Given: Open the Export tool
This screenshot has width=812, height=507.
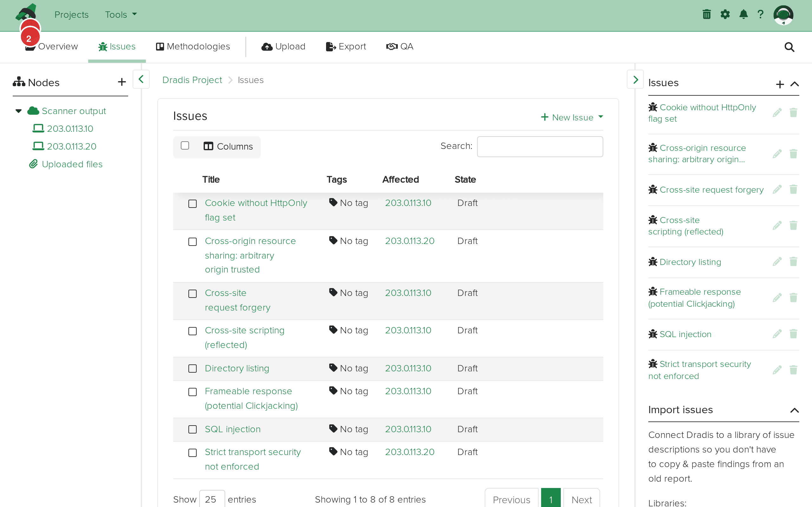Looking at the screenshot, I should click(346, 47).
